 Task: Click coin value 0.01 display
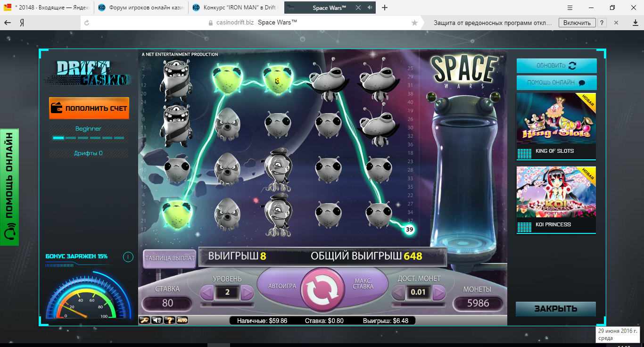pyautogui.click(x=418, y=292)
